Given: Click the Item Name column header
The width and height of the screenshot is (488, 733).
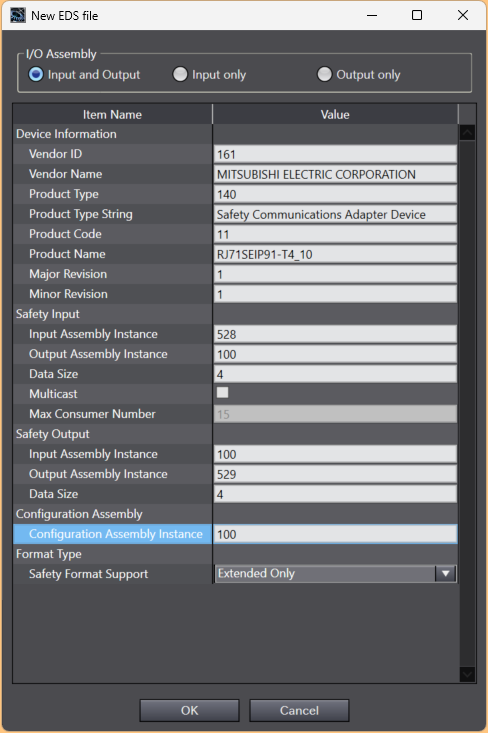Looking at the screenshot, I should 112,115.
